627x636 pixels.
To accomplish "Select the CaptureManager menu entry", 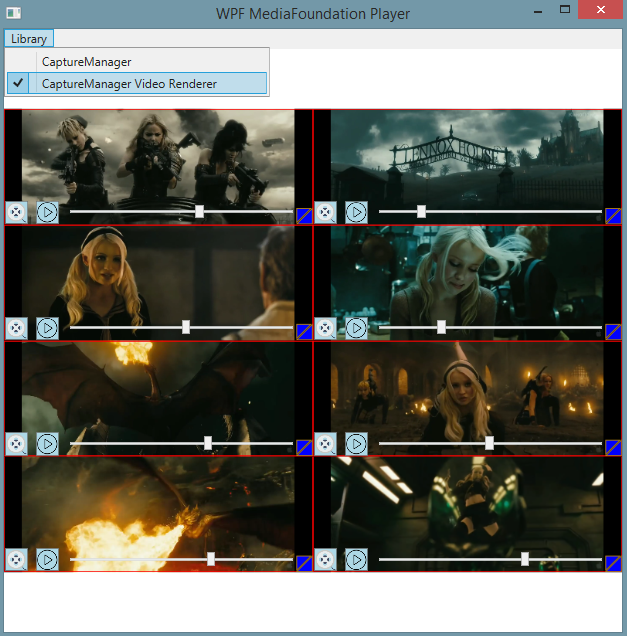I will coord(137,62).
